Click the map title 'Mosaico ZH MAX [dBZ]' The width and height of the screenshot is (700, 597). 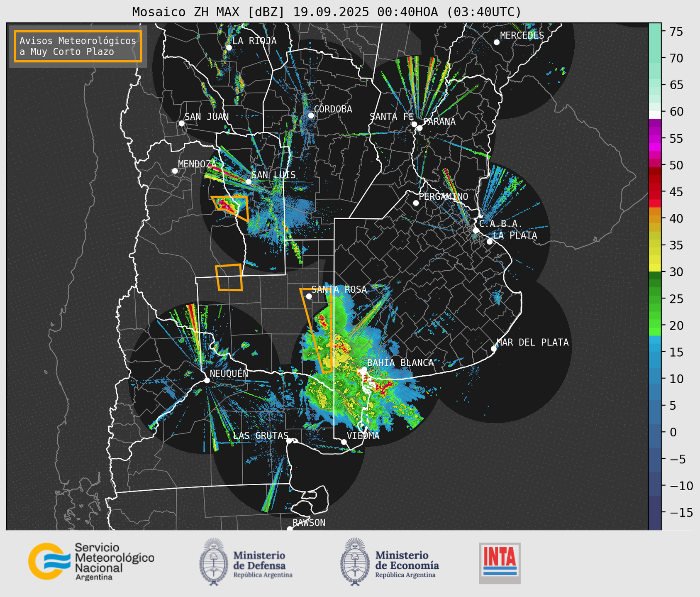(x=209, y=12)
